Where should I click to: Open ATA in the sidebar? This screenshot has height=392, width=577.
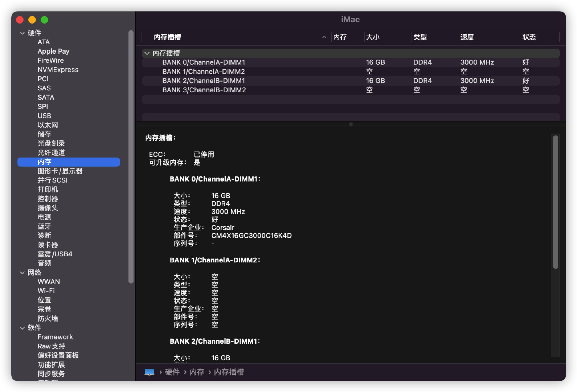pyautogui.click(x=44, y=42)
